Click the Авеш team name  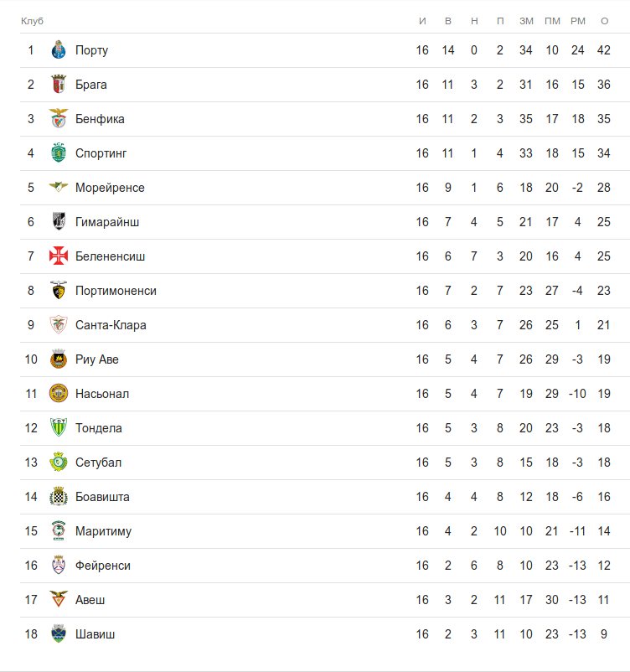coord(90,600)
